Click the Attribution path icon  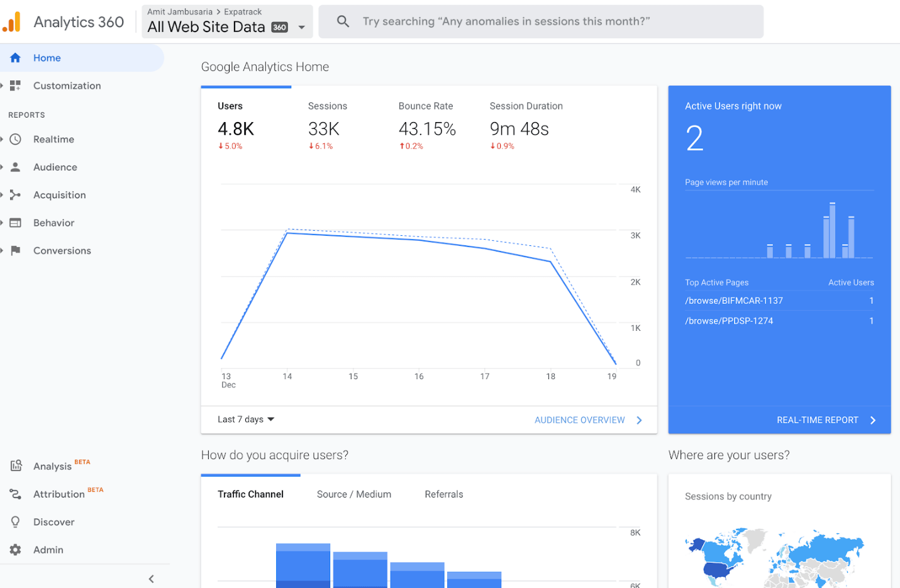click(x=16, y=494)
